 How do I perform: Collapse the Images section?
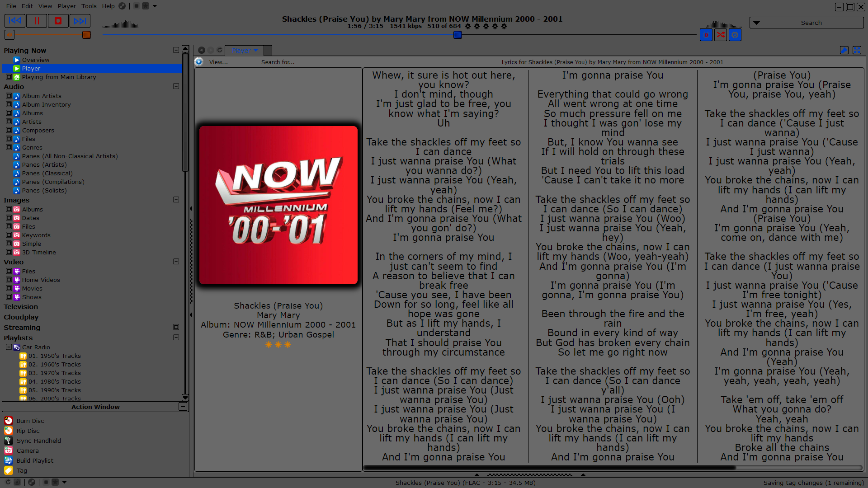[176, 200]
